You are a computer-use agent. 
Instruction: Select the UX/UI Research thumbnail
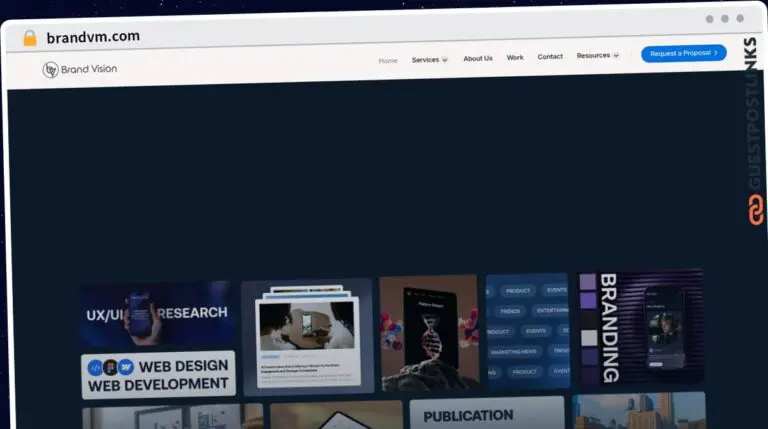pyautogui.click(x=158, y=313)
